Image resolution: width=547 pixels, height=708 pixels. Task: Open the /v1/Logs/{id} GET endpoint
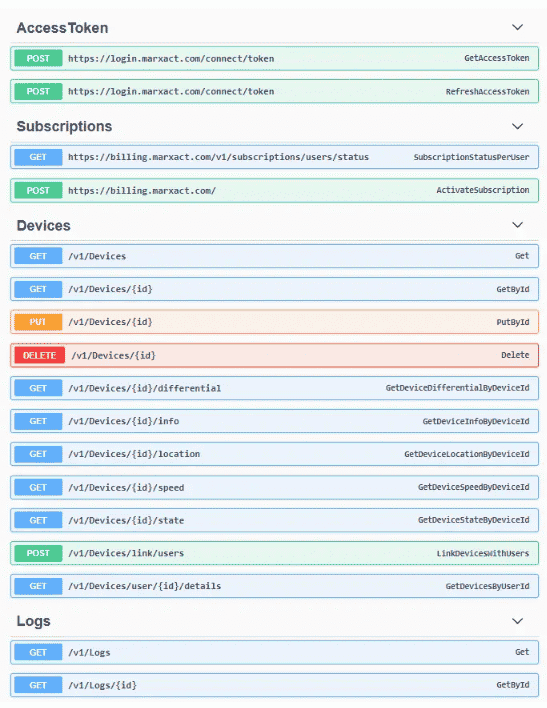pos(274,685)
